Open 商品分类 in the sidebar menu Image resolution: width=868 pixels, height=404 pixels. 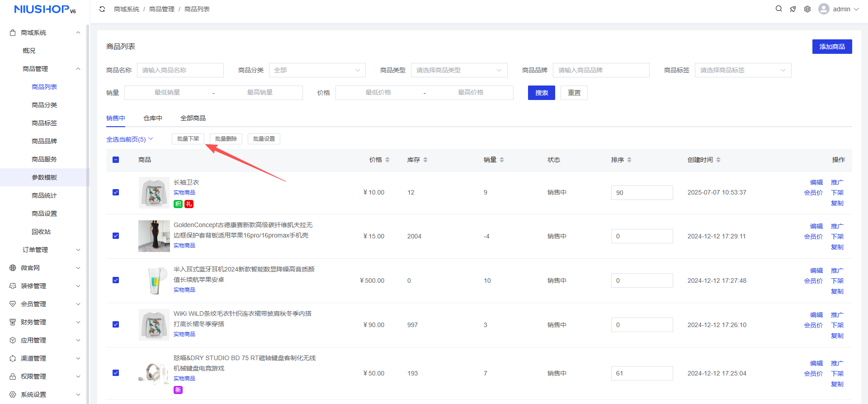pos(44,105)
